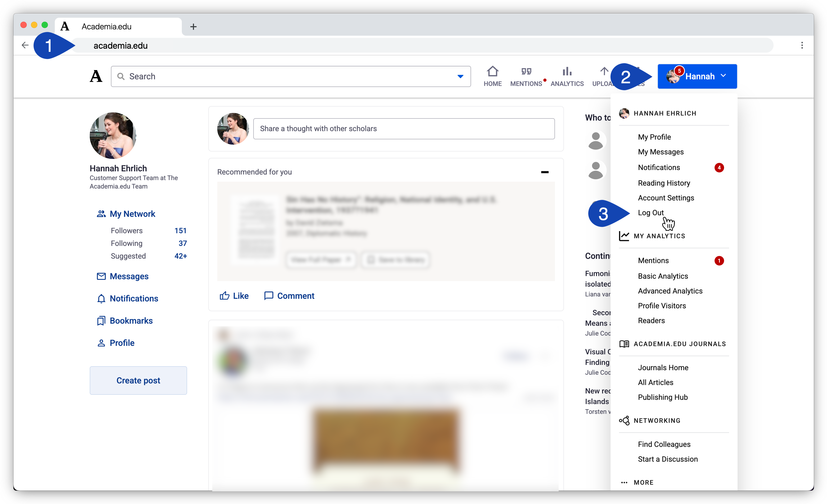
Task: Click the avatar beside share box
Action: point(233,129)
